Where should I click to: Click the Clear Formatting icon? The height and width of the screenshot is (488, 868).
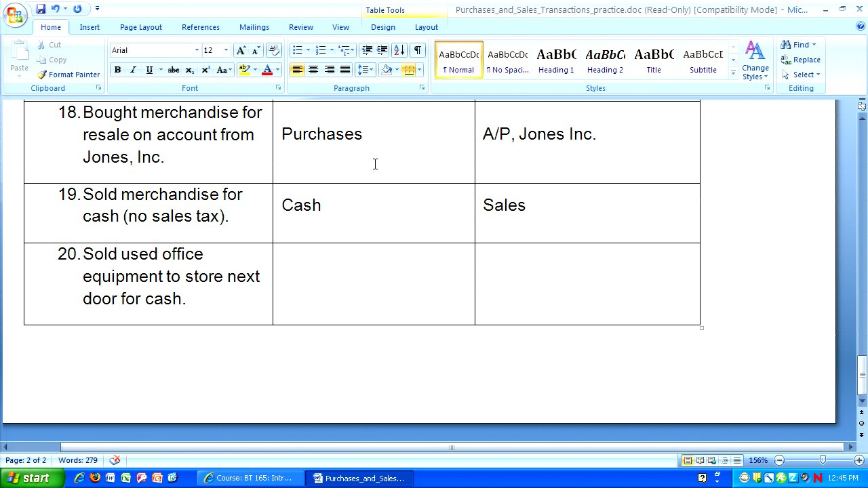click(274, 50)
